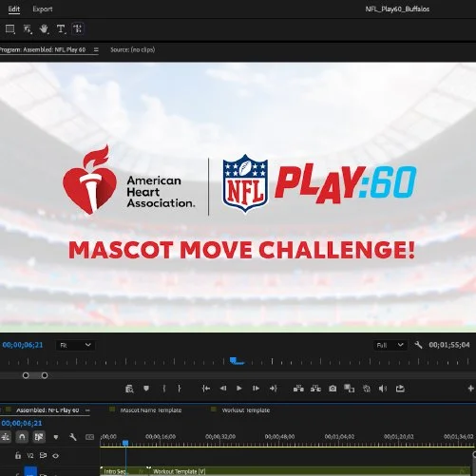Screen dimensions: 476x476
Task: Toggle Snap in timeline (magnet icon)
Action: pos(22,437)
